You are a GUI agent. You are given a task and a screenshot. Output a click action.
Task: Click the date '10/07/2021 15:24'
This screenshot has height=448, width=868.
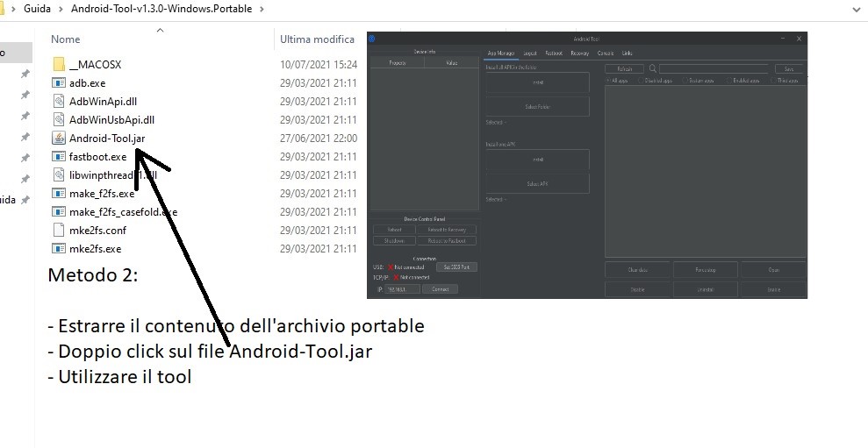(319, 65)
